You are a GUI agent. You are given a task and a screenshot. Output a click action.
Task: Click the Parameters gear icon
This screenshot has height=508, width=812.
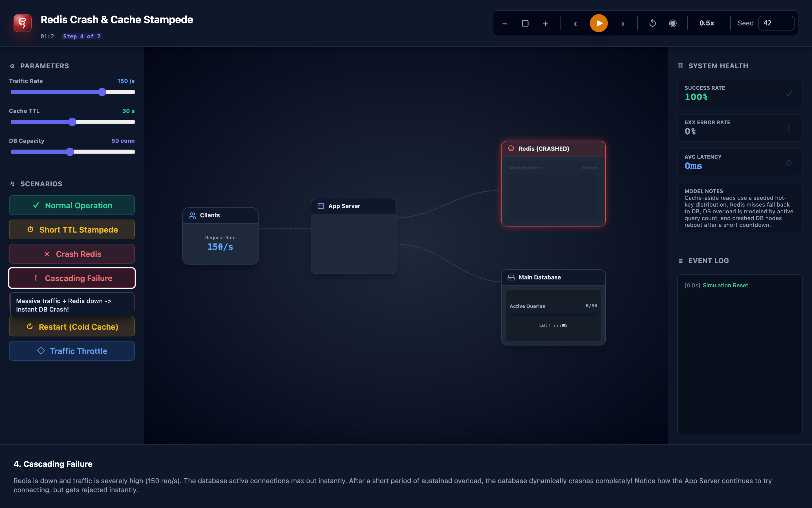12,66
